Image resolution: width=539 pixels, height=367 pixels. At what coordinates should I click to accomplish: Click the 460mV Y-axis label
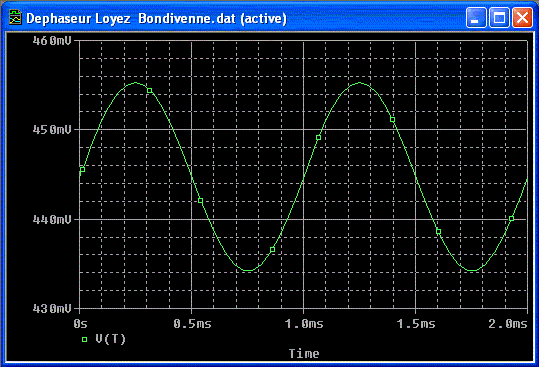click(x=52, y=41)
